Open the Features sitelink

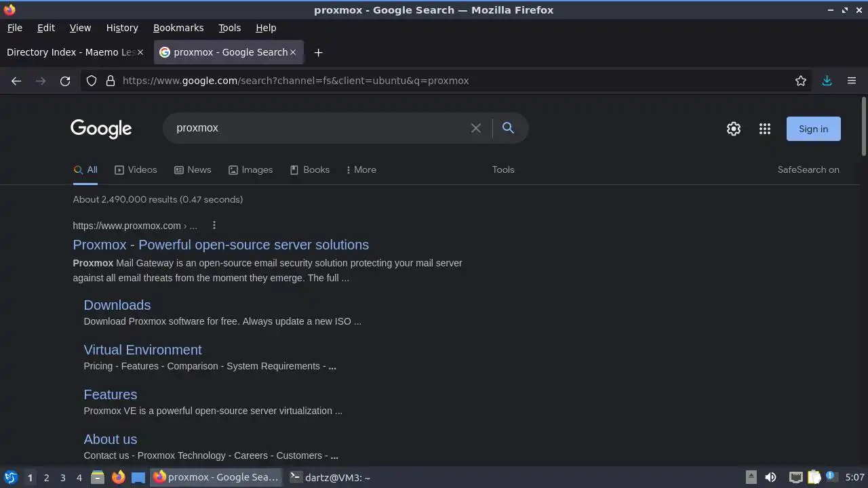[x=111, y=394]
